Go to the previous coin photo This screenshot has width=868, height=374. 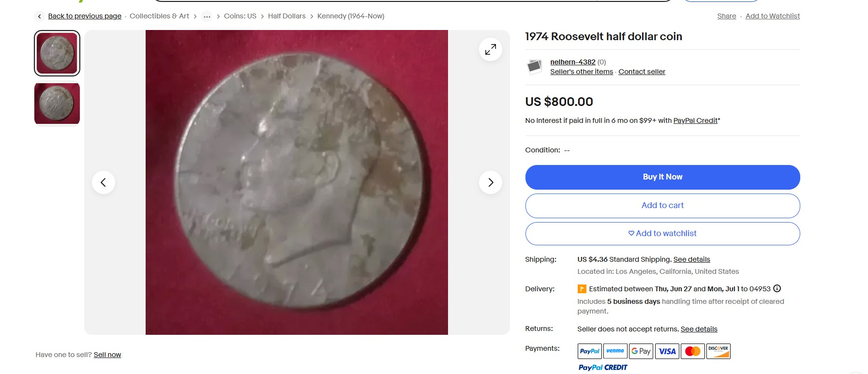click(x=103, y=182)
